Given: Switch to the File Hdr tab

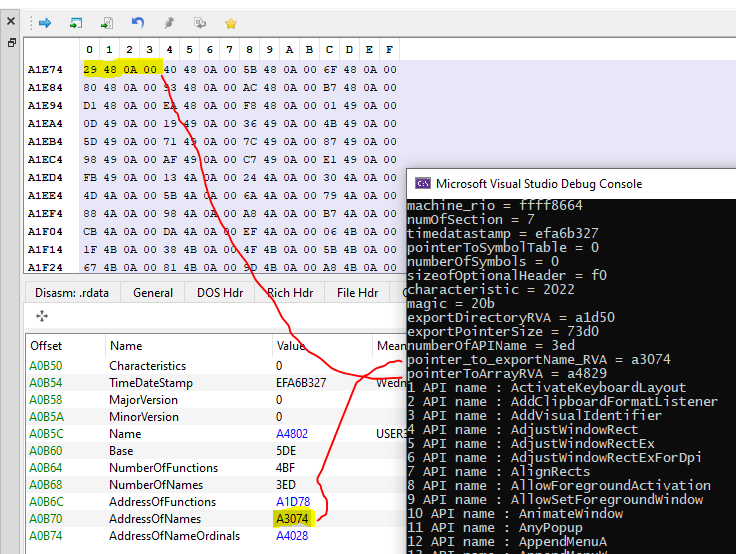Looking at the screenshot, I should tap(356, 293).
